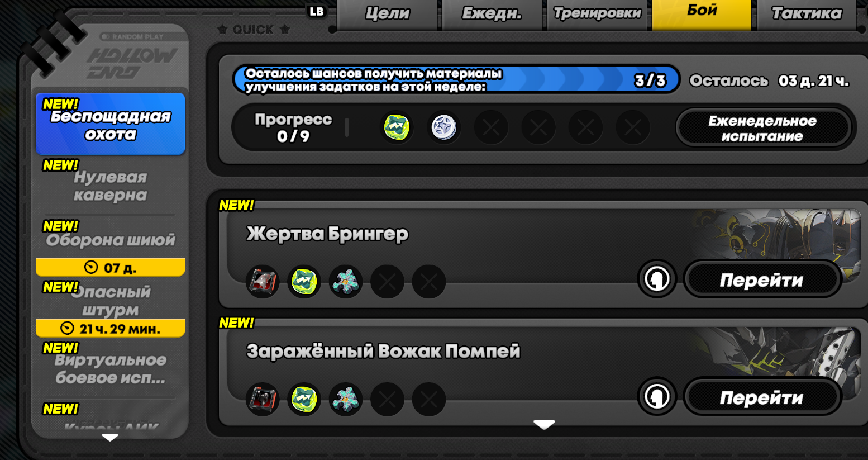Toggle the Random Play switch

(x=106, y=37)
